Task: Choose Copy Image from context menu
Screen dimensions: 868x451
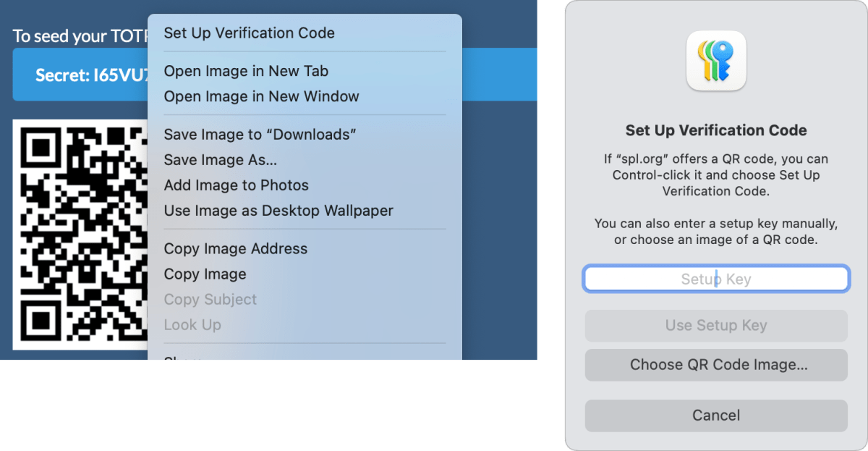Action: click(205, 274)
